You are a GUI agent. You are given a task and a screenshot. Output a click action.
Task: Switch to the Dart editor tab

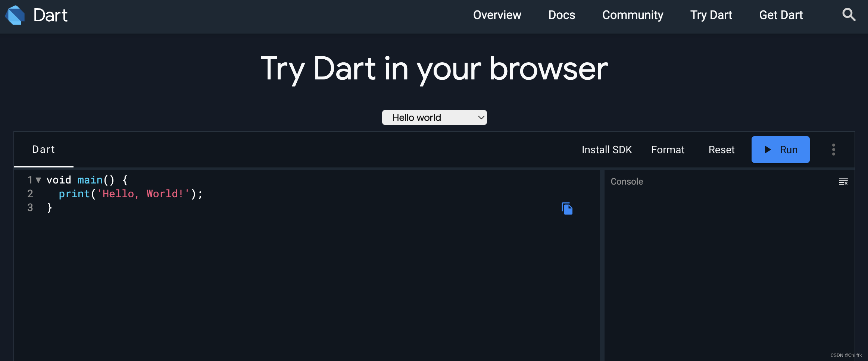44,150
